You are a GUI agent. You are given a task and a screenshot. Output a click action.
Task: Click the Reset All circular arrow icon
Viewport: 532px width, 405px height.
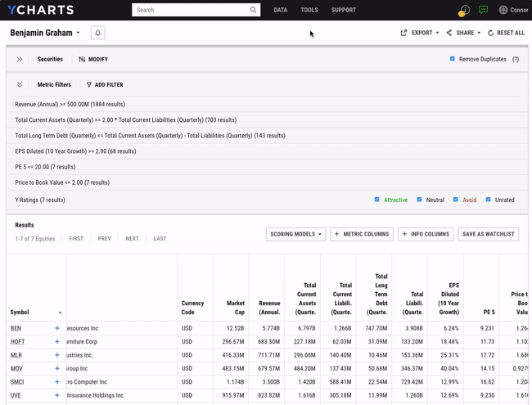[x=490, y=33]
